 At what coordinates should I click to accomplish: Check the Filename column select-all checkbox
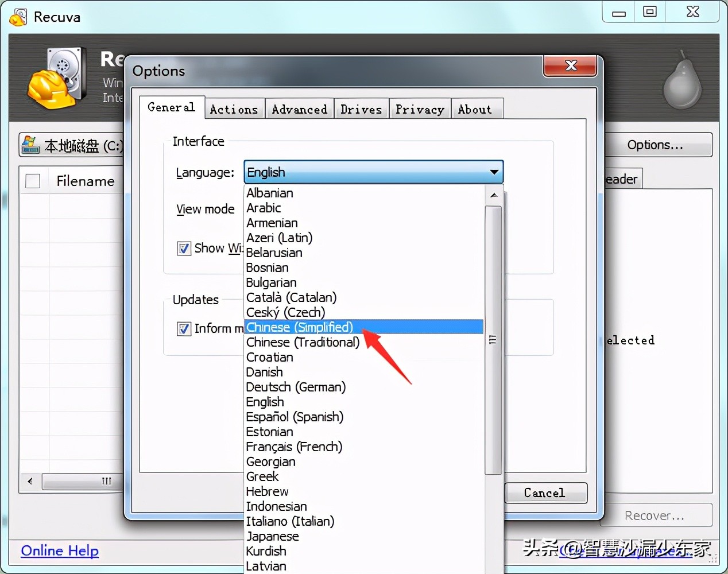33,181
